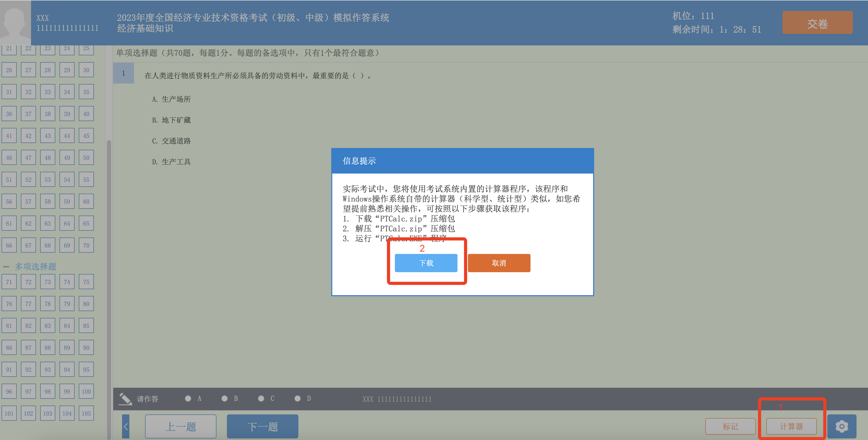Jump to question 67

[28, 246]
